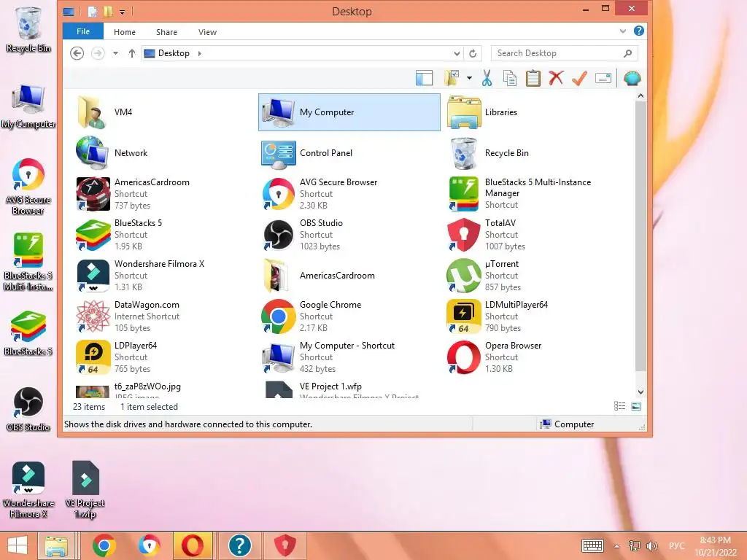Image resolution: width=747 pixels, height=560 pixels.
Task: Click the red X Delete icon
Action: tap(556, 78)
